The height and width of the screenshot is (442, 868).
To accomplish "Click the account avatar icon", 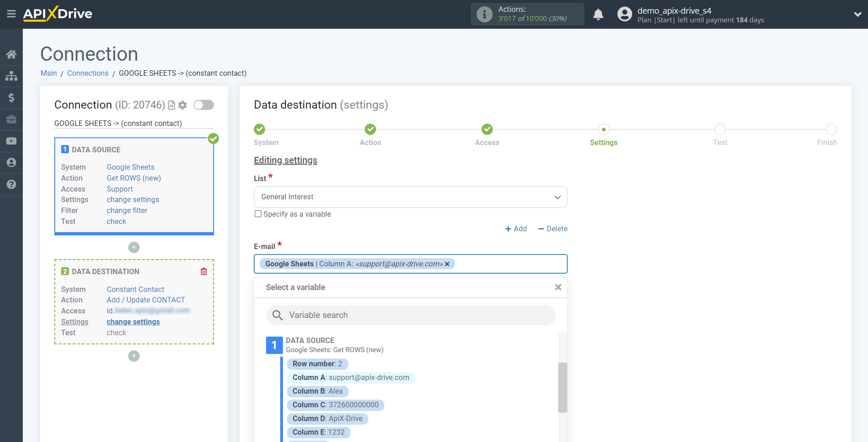I will tap(624, 14).
